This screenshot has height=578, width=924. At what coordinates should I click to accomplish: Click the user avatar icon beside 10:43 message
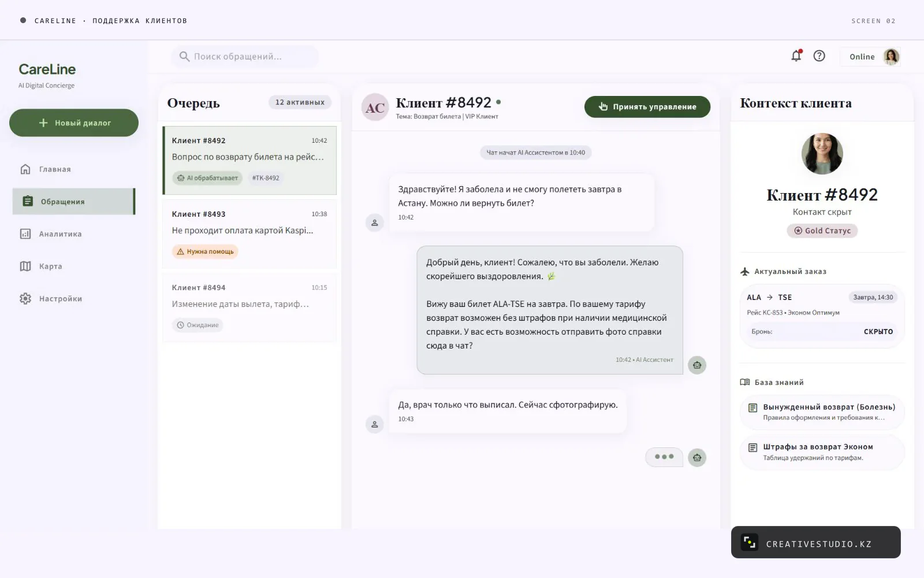[374, 424]
